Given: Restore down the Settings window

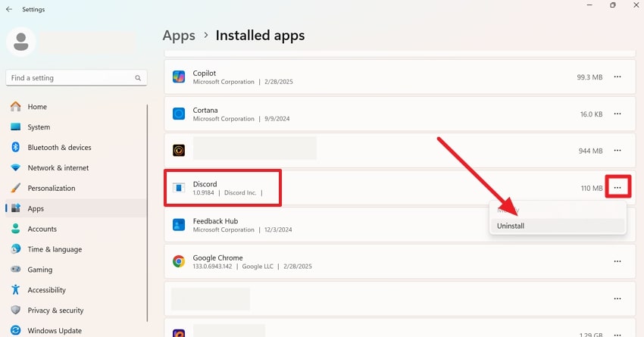Looking at the screenshot, I should pos(613,5).
